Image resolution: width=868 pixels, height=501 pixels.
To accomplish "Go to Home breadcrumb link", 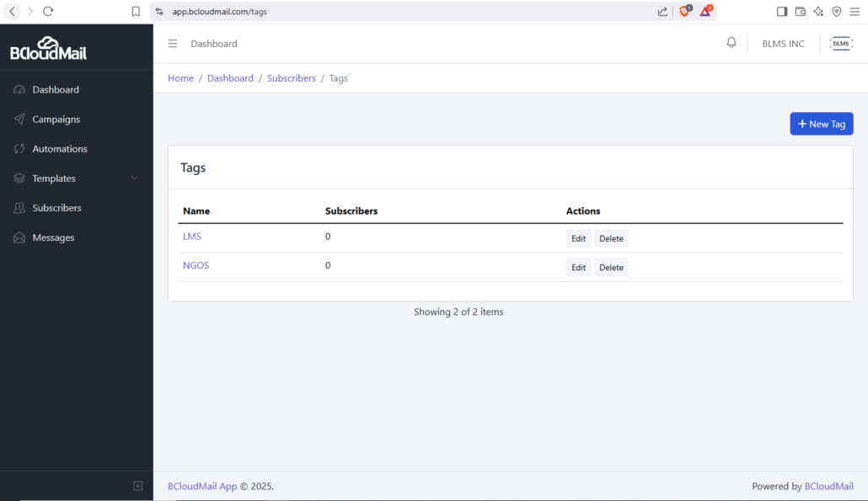I will click(180, 78).
